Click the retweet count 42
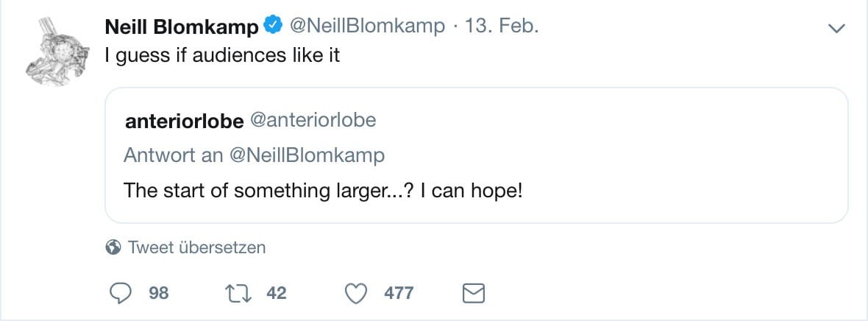 tap(276, 293)
